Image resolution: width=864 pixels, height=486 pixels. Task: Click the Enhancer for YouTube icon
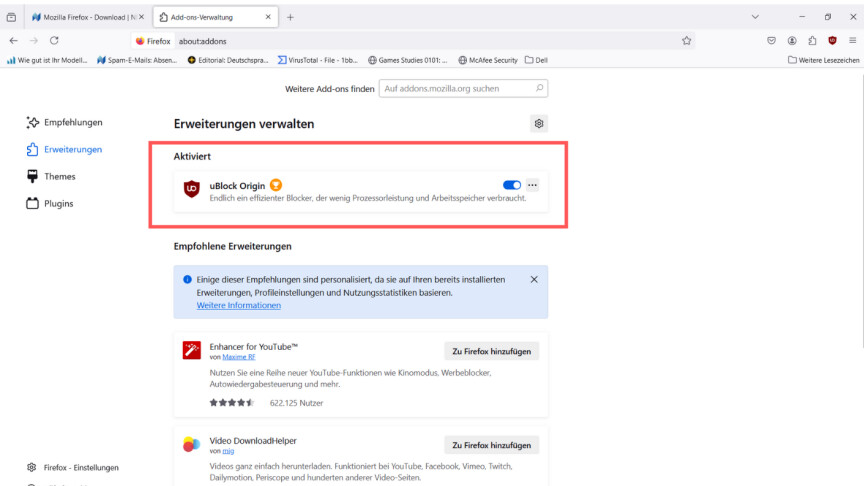point(192,350)
